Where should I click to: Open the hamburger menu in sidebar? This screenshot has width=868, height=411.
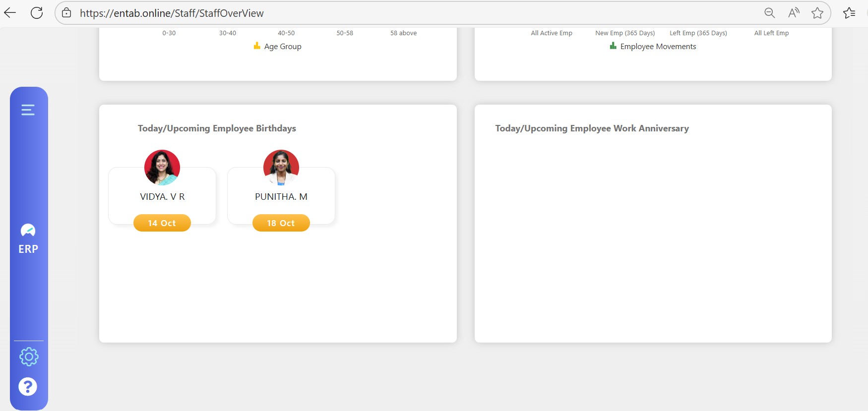pyautogui.click(x=28, y=110)
